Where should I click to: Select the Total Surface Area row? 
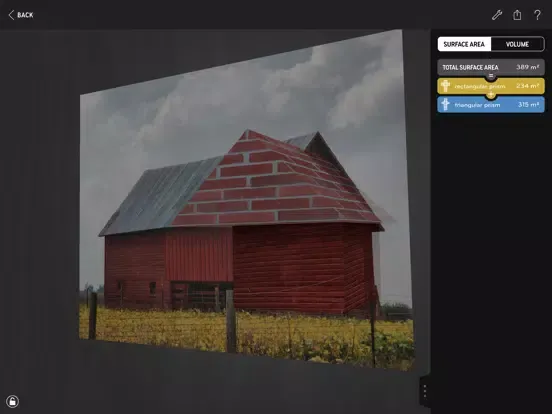point(491,67)
